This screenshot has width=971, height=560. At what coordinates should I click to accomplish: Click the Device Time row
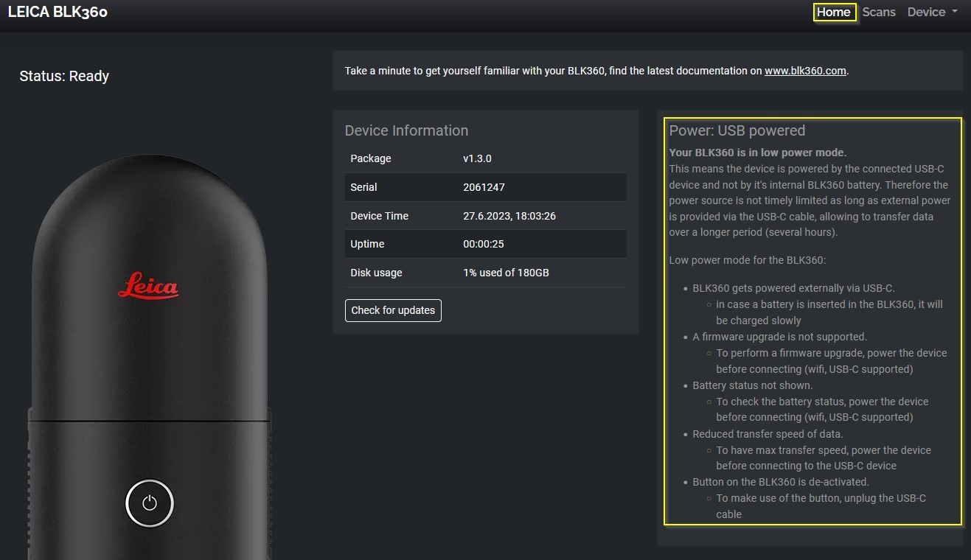(486, 216)
